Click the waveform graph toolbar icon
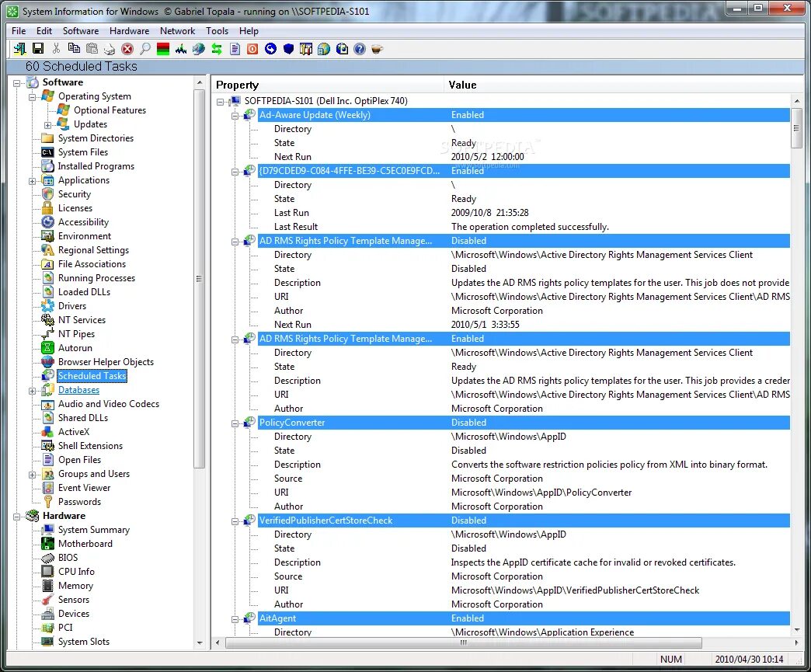Screen dimensions: 811x672 [181, 49]
